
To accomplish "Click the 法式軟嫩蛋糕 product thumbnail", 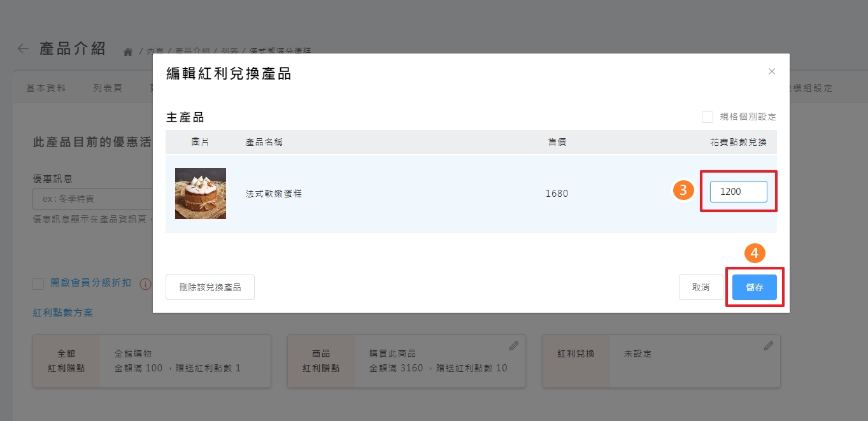I will [x=201, y=194].
